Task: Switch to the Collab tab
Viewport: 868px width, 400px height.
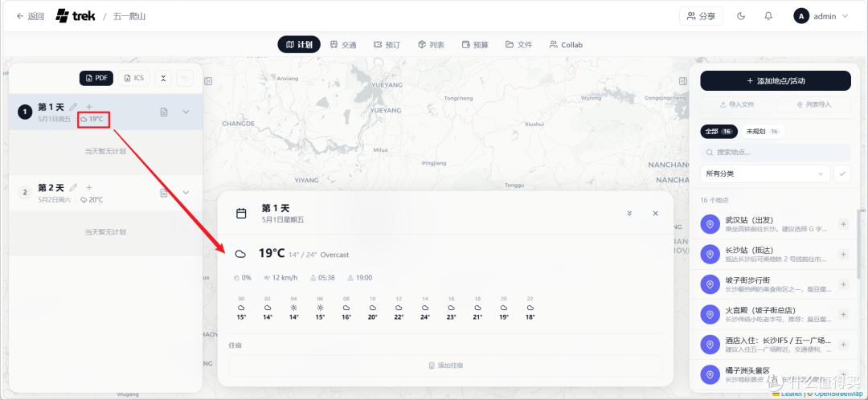Action: [566, 45]
